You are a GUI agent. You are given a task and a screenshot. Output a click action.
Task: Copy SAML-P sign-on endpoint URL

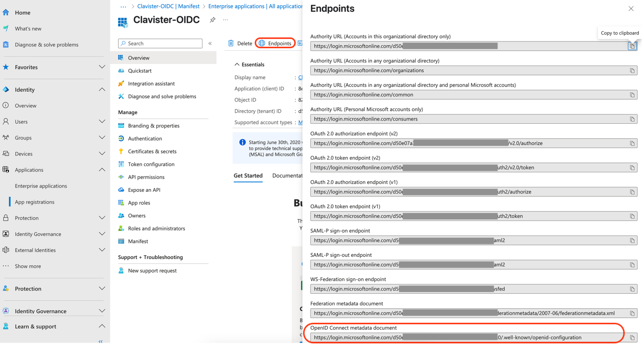pyautogui.click(x=632, y=241)
